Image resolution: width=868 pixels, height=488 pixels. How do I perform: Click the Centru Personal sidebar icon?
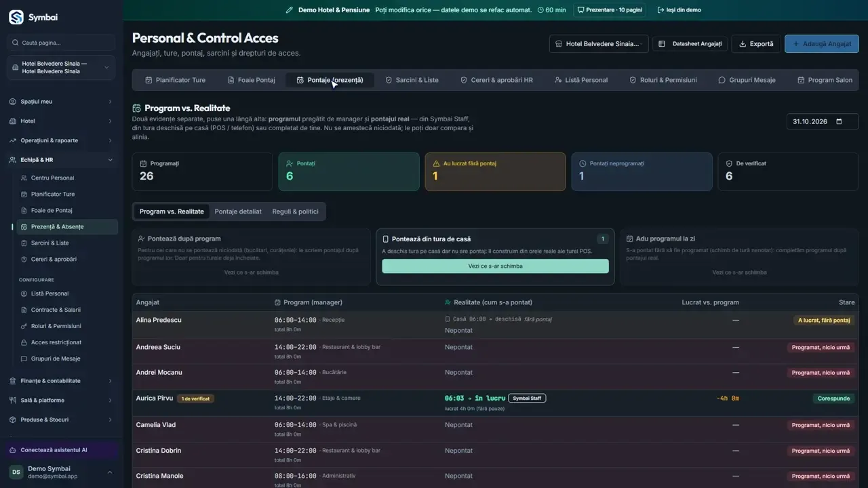click(x=24, y=178)
